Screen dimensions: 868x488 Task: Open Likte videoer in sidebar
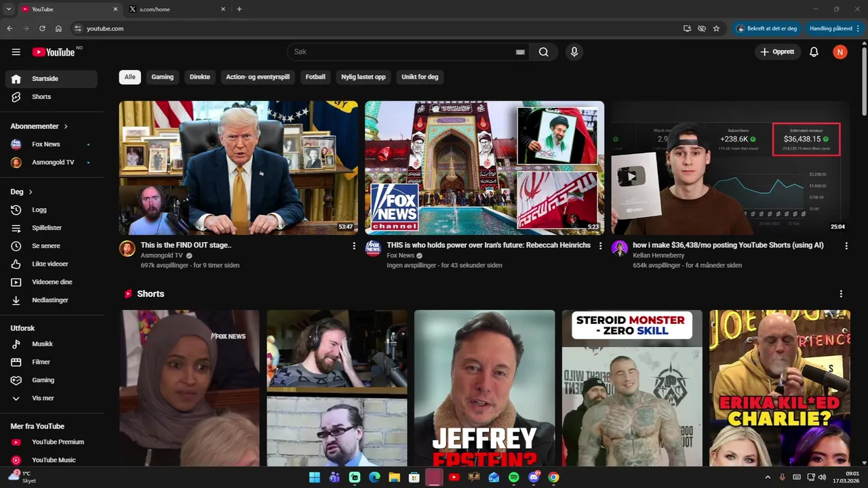pos(52,264)
